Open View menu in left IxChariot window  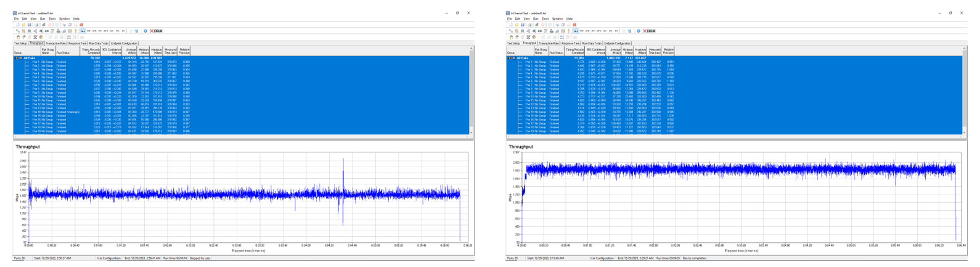[x=33, y=18]
